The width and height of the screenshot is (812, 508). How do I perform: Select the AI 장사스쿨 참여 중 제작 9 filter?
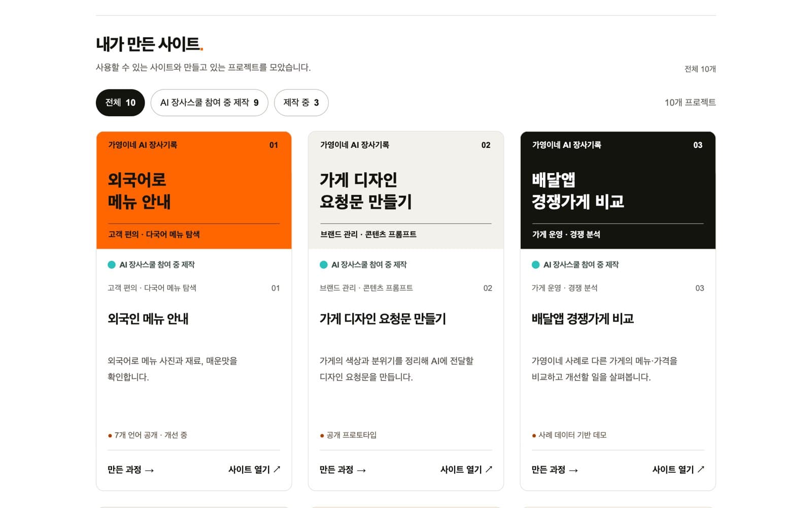209,103
